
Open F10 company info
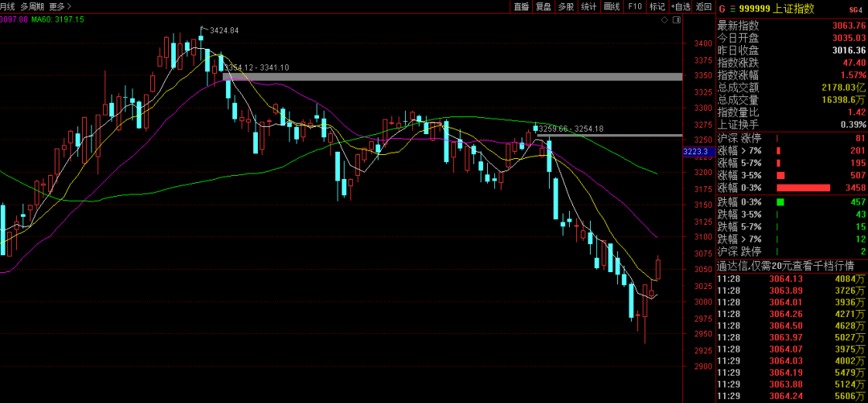pos(634,6)
